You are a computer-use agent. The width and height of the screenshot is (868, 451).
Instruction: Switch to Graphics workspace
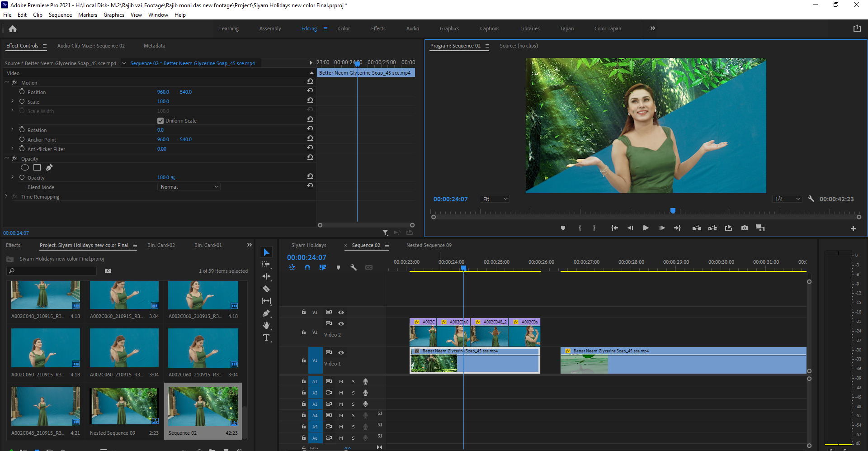click(449, 28)
